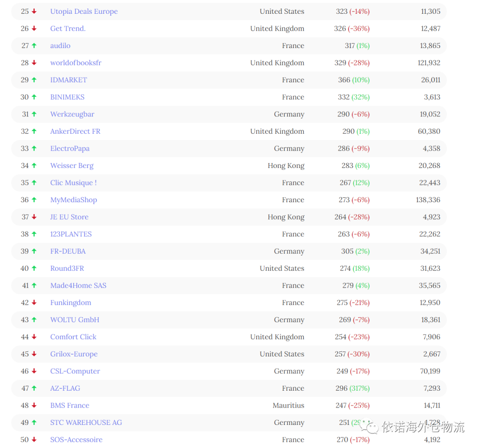Open the AZ-FLAG seller link

click(65, 388)
